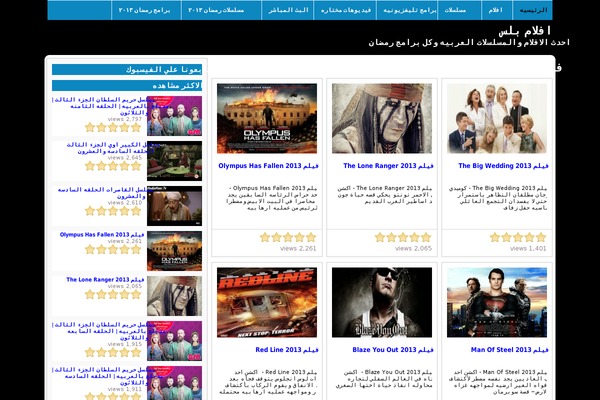The image size is (600, 400).
Task: Open the Big Wedding poster thumbnail
Action: click(x=497, y=118)
